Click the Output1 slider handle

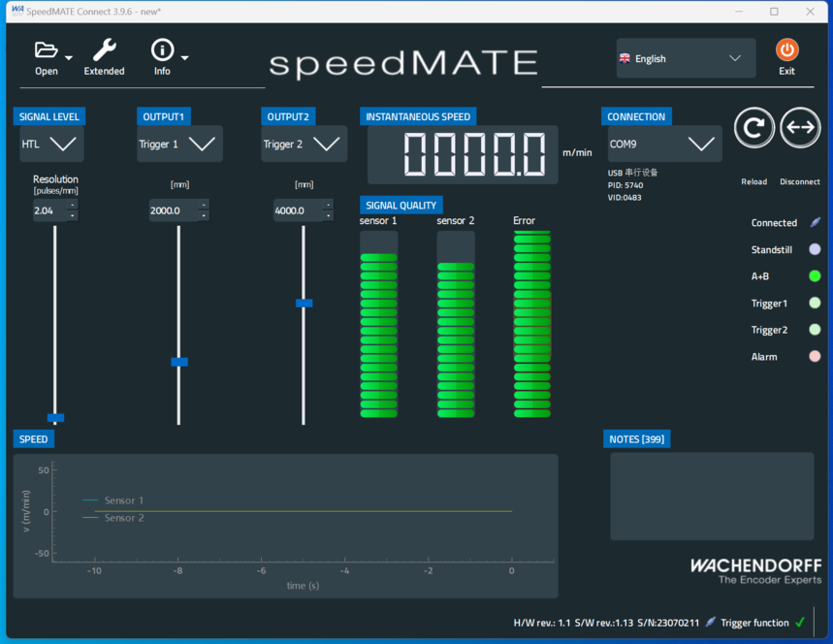coord(179,362)
